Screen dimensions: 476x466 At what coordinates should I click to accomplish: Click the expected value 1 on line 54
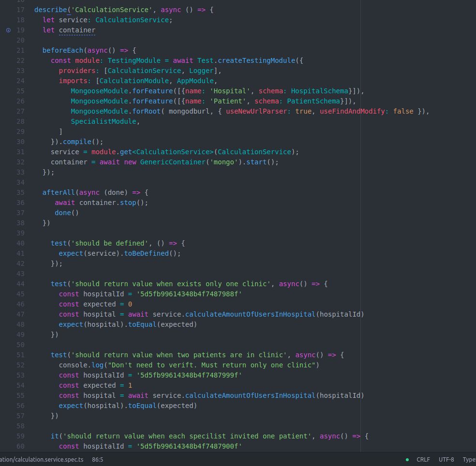pos(130,385)
